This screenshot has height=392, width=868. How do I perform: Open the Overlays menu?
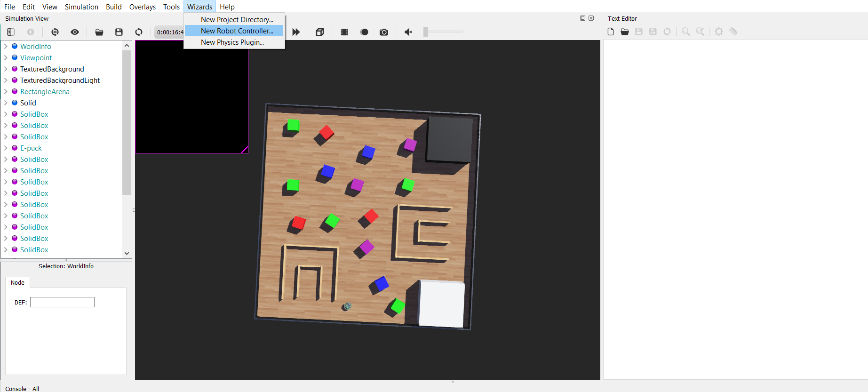click(143, 7)
